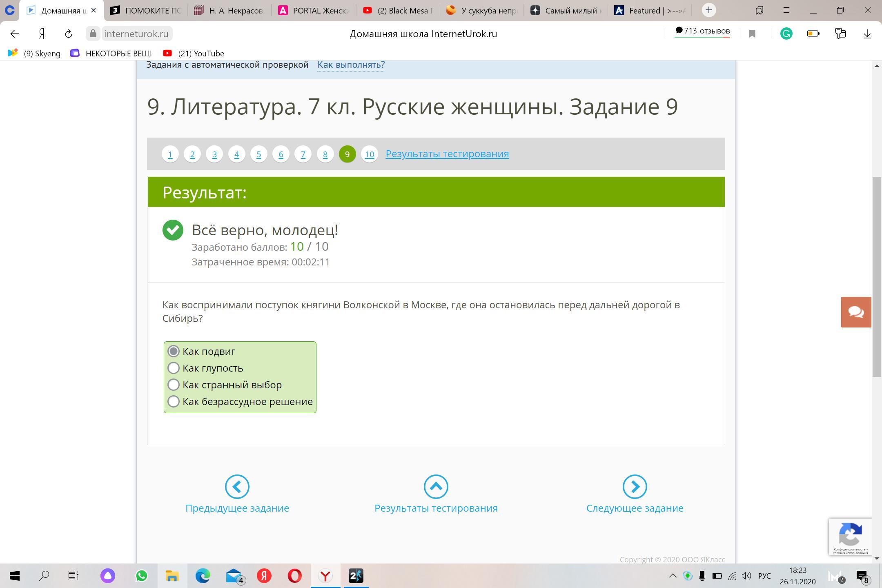Screen dimensions: 882x588
Task: Open WhatsApp from the taskbar
Action: pyautogui.click(x=141, y=576)
